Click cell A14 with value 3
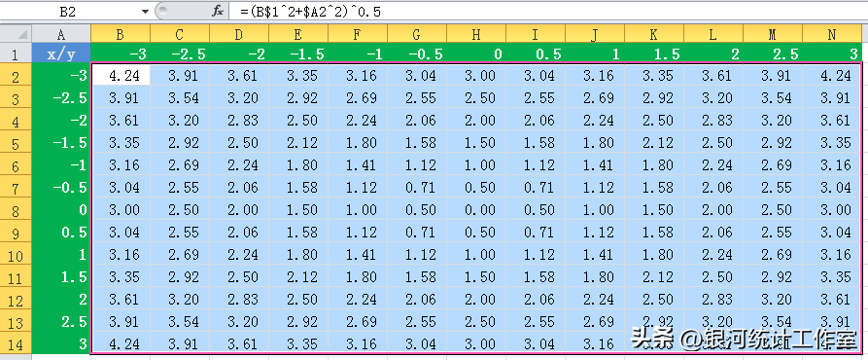This screenshot has width=868, height=360. coord(61,343)
